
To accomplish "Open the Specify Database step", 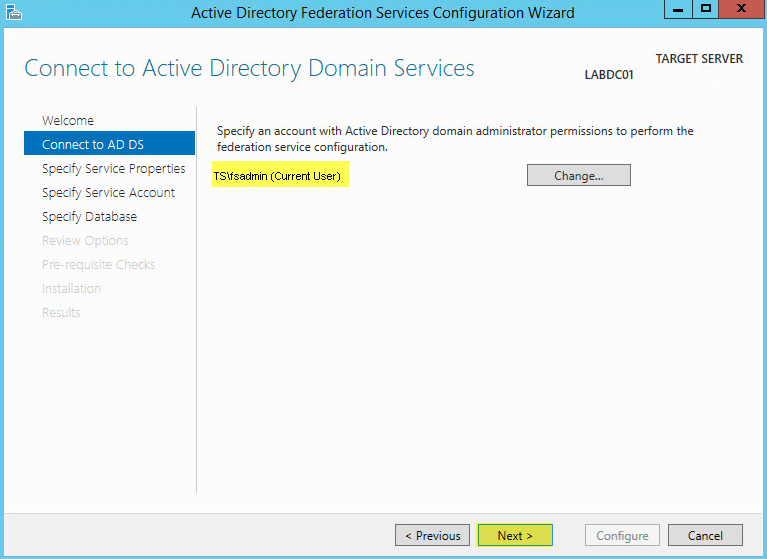I will point(90,216).
